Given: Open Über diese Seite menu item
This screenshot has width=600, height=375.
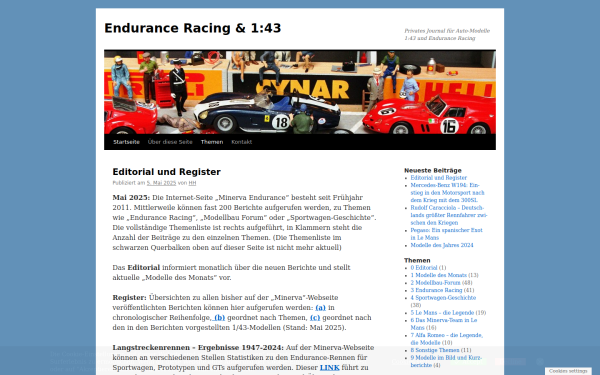Looking at the screenshot, I should pos(170,142).
